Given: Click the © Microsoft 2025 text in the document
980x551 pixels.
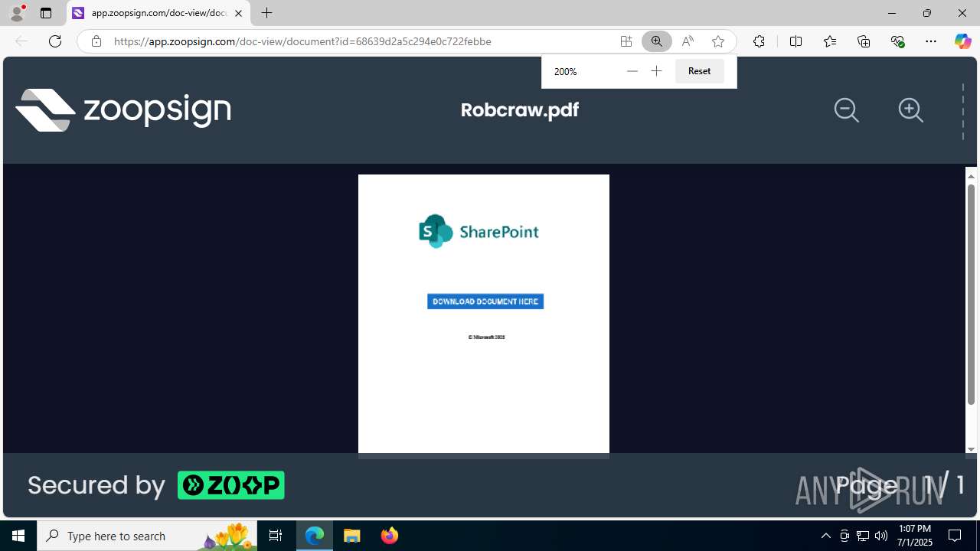Looking at the screenshot, I should (486, 337).
